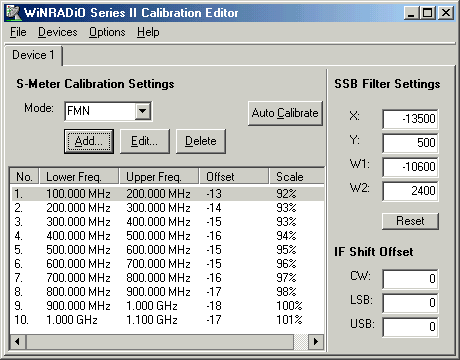
Task: Select row 7 with scale 97%
Action: (167, 278)
